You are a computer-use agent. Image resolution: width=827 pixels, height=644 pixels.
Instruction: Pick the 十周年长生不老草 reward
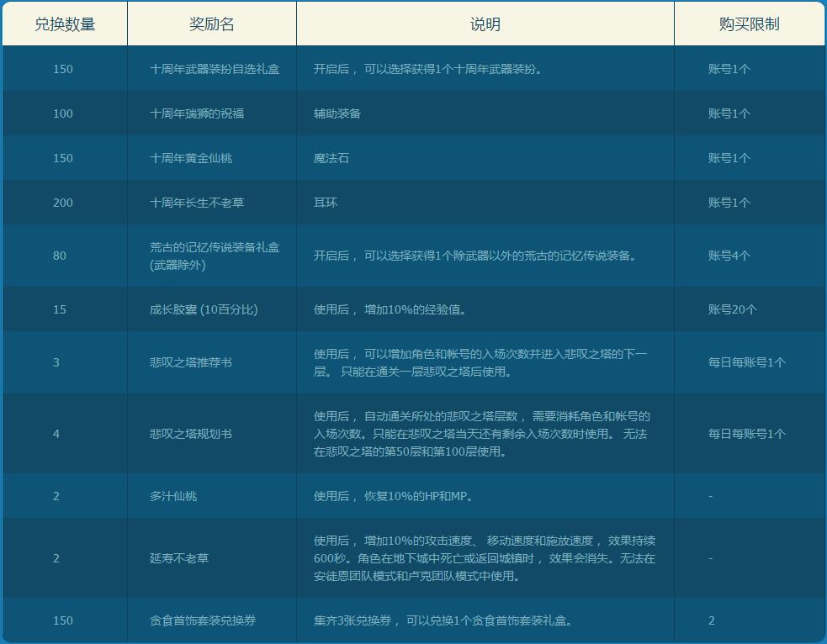click(x=197, y=203)
